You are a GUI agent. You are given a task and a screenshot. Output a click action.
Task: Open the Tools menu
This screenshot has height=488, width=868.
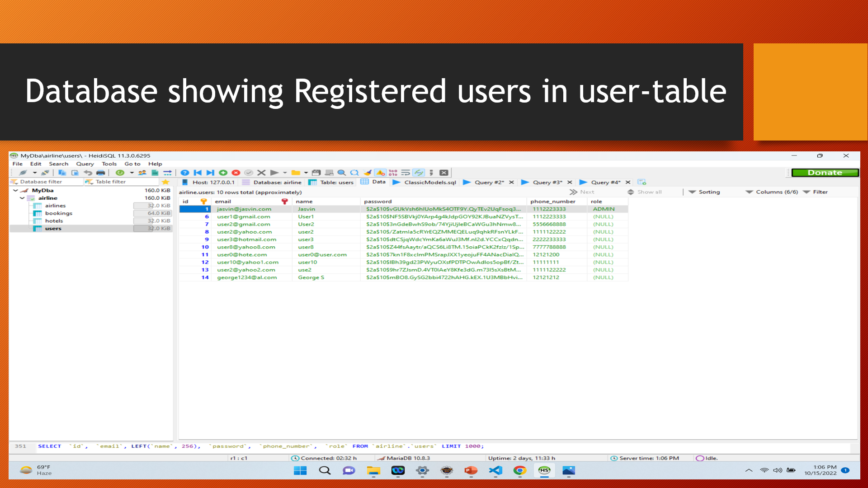tap(109, 164)
